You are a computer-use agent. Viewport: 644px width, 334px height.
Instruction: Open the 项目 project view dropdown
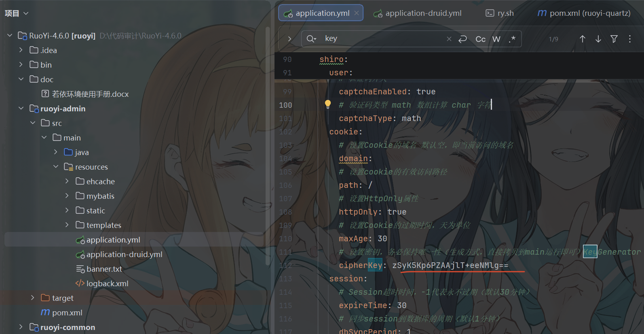point(17,13)
